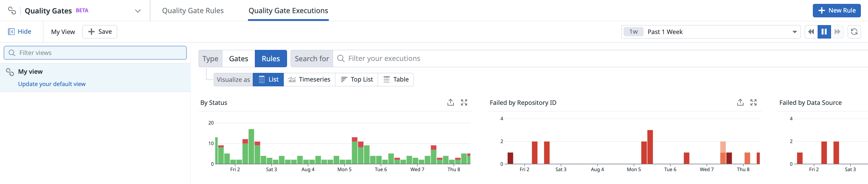Hide the views side panel

[20, 32]
